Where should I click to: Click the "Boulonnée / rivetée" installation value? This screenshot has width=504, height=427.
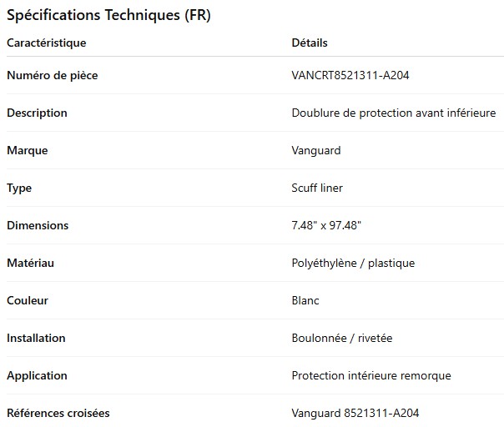pos(342,339)
